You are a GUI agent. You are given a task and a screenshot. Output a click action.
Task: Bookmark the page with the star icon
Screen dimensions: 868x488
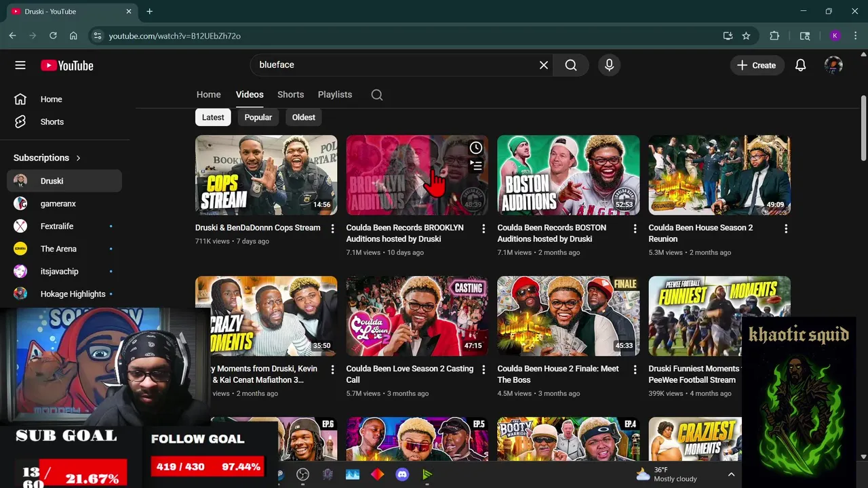point(746,36)
